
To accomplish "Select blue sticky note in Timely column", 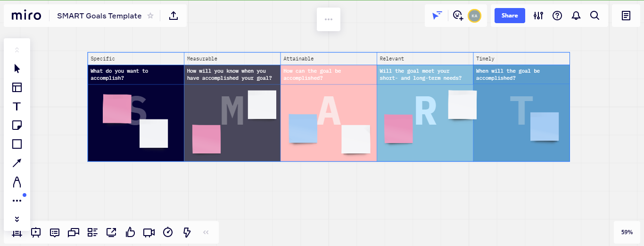I will [545, 127].
